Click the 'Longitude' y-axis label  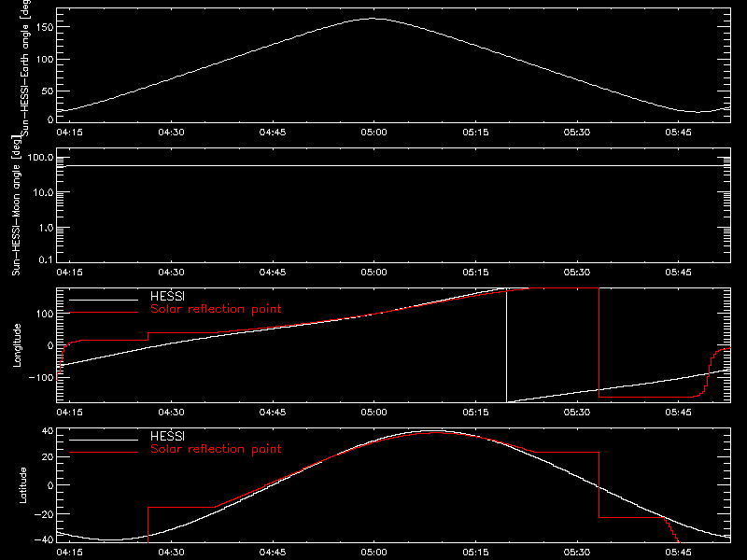tap(17, 345)
